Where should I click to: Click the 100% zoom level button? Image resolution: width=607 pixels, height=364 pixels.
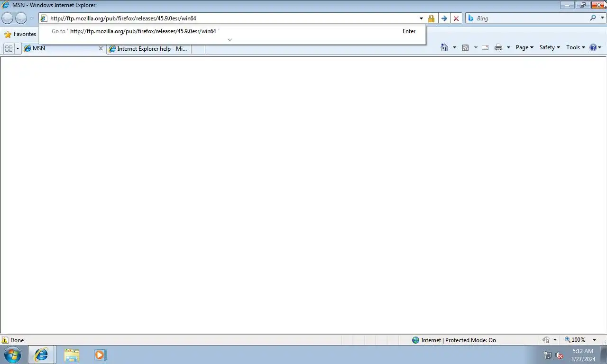(575, 340)
